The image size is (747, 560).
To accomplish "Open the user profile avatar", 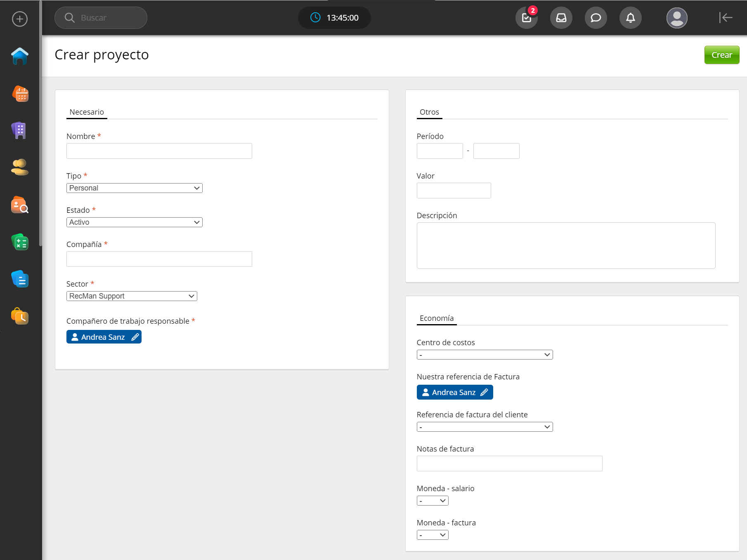I will tap(676, 18).
